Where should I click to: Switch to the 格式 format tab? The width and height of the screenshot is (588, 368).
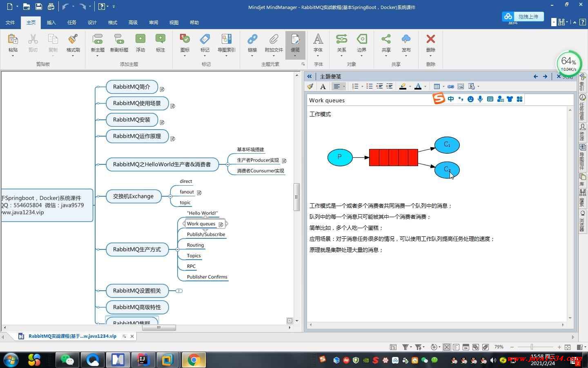[x=112, y=22]
